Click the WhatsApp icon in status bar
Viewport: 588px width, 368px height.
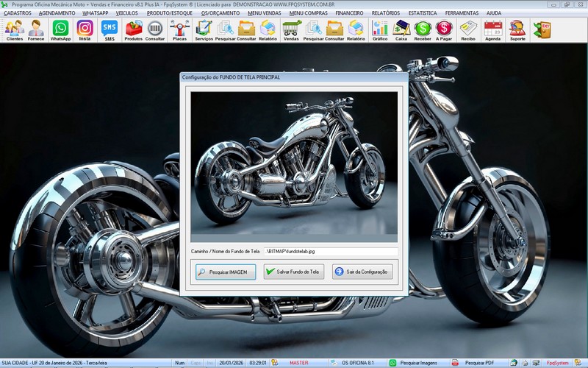(x=392, y=363)
